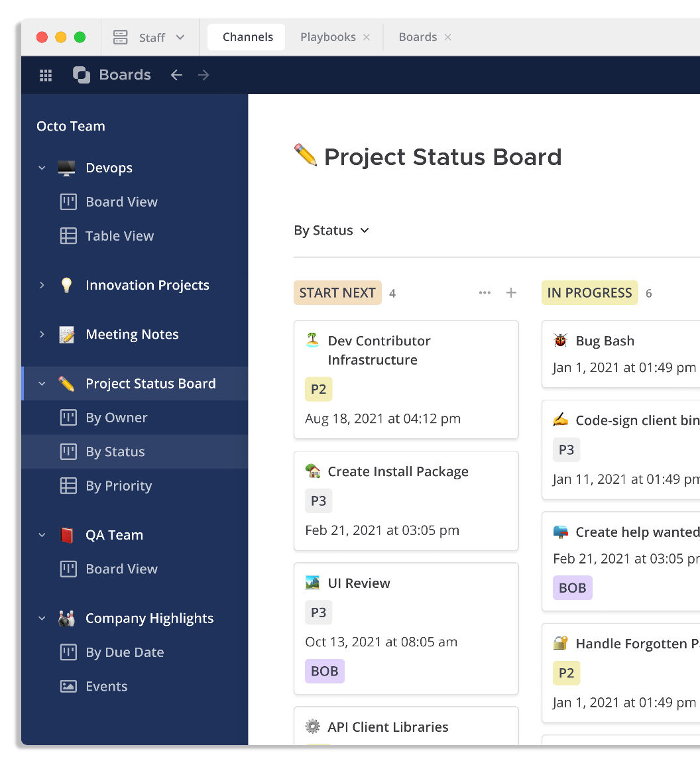Close the Playbooks tab
Image resolution: width=700 pixels, height=763 pixels.
pyautogui.click(x=367, y=37)
